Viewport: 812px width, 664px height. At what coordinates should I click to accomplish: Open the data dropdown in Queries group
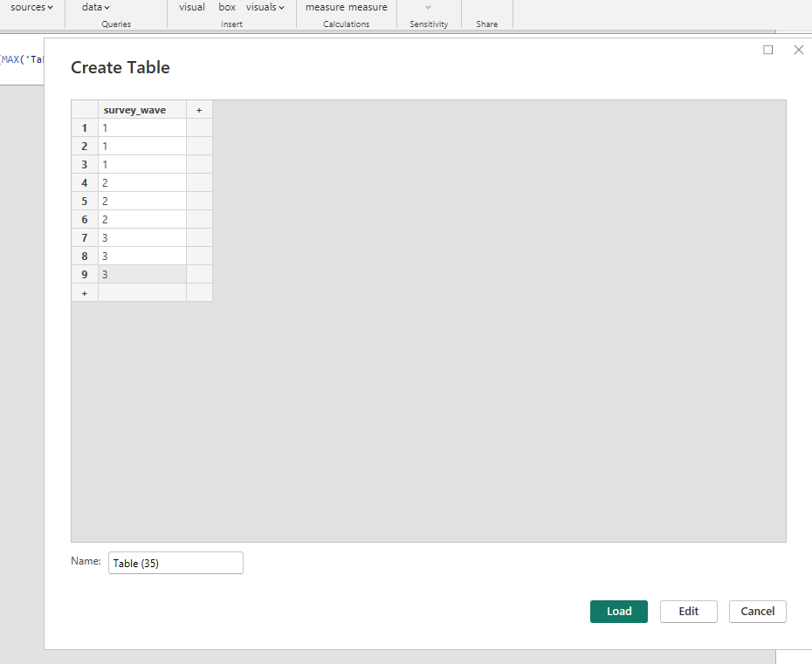point(96,7)
